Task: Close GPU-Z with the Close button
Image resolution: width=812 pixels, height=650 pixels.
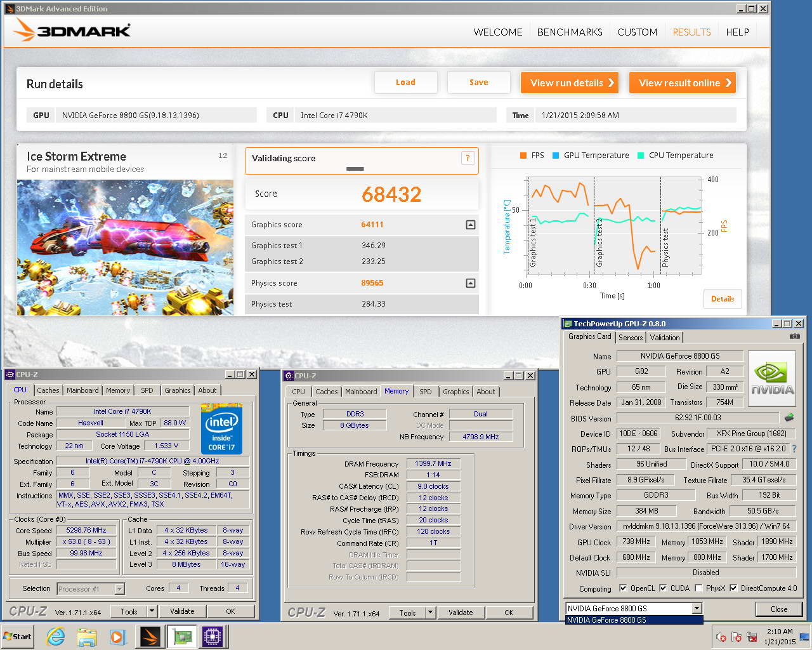Action: (779, 609)
